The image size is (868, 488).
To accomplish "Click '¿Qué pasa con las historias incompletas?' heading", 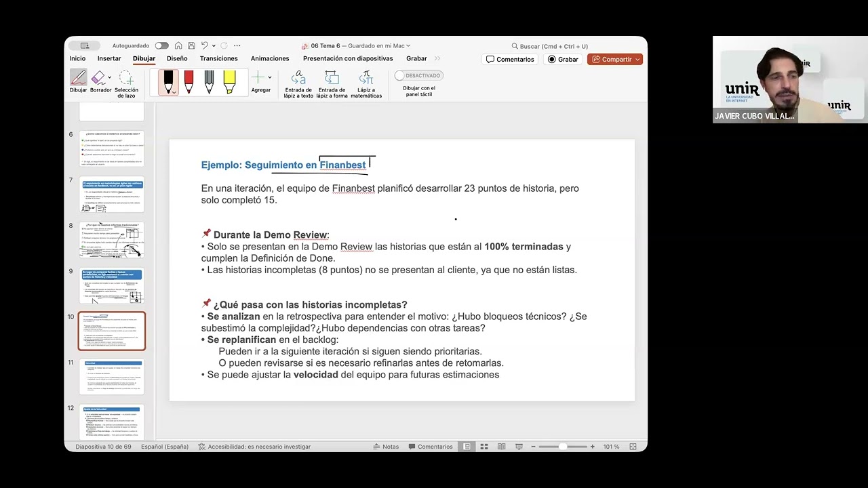I will point(310,304).
